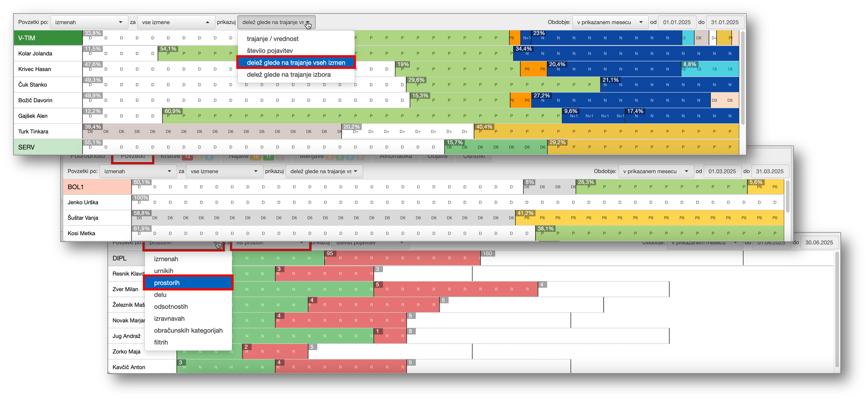Select 'urnikih' from the open dropdown list

tap(164, 271)
